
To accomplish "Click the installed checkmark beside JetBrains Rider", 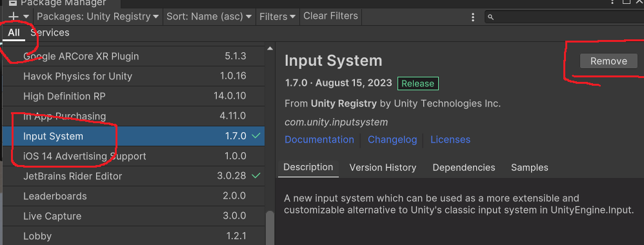I will coord(256,176).
